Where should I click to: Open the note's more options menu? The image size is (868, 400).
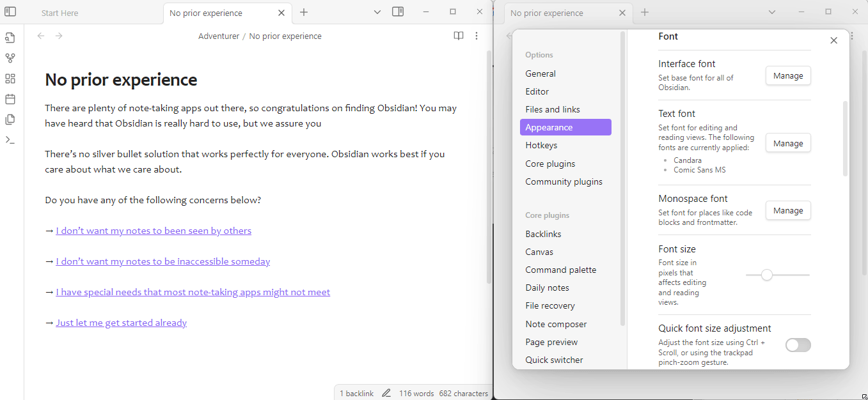[x=477, y=36]
